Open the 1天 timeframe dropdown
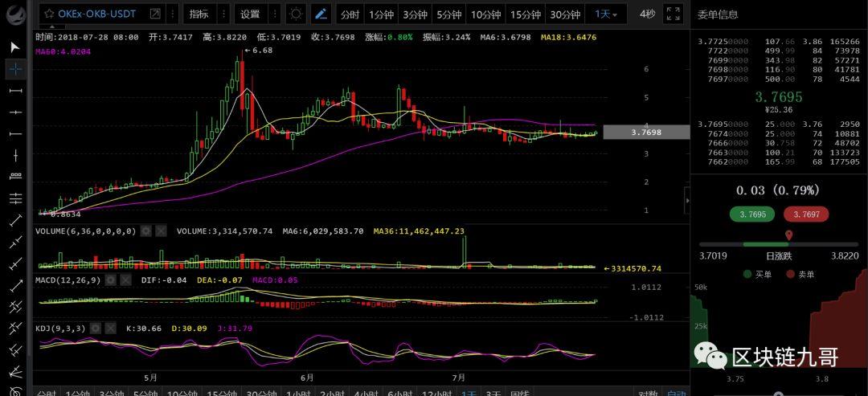 tap(606, 14)
